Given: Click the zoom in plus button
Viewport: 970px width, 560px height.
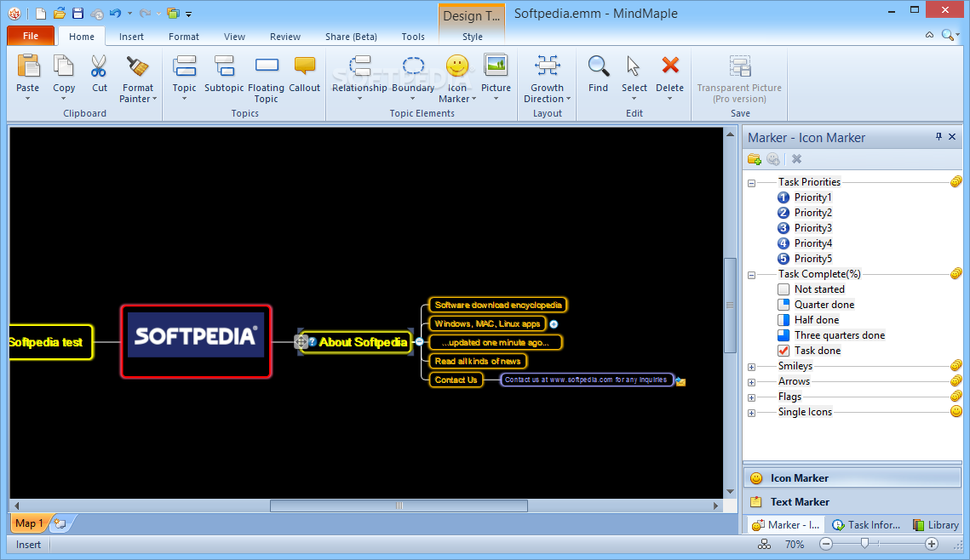Looking at the screenshot, I should click(x=932, y=544).
